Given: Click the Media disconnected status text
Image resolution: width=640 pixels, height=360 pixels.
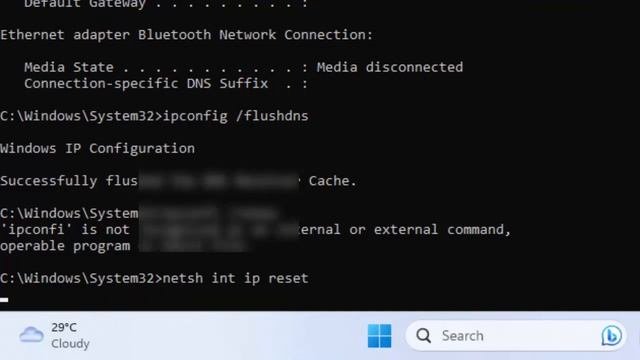Looking at the screenshot, I should [390, 67].
